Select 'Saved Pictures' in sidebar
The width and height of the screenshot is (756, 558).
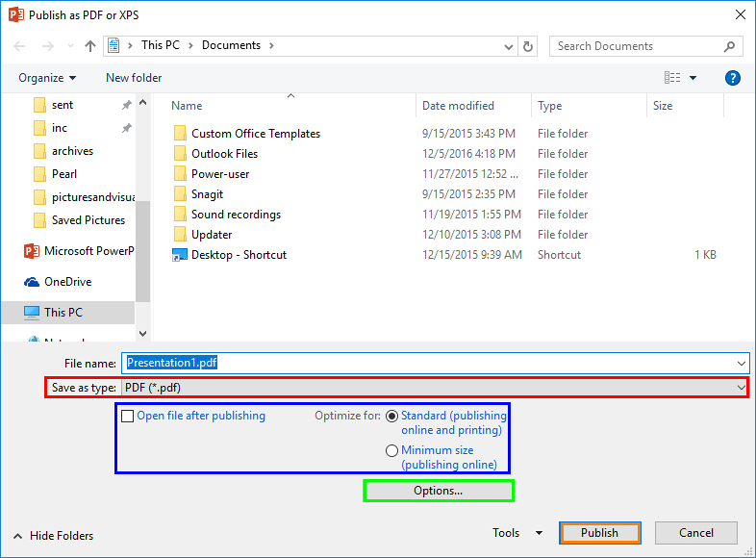point(88,220)
